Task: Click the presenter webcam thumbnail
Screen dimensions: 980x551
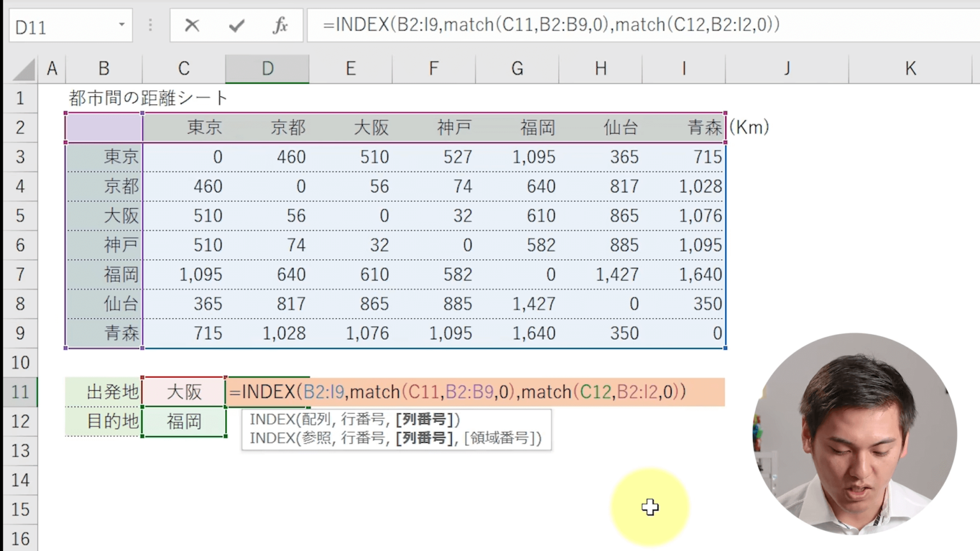Action: (855, 435)
